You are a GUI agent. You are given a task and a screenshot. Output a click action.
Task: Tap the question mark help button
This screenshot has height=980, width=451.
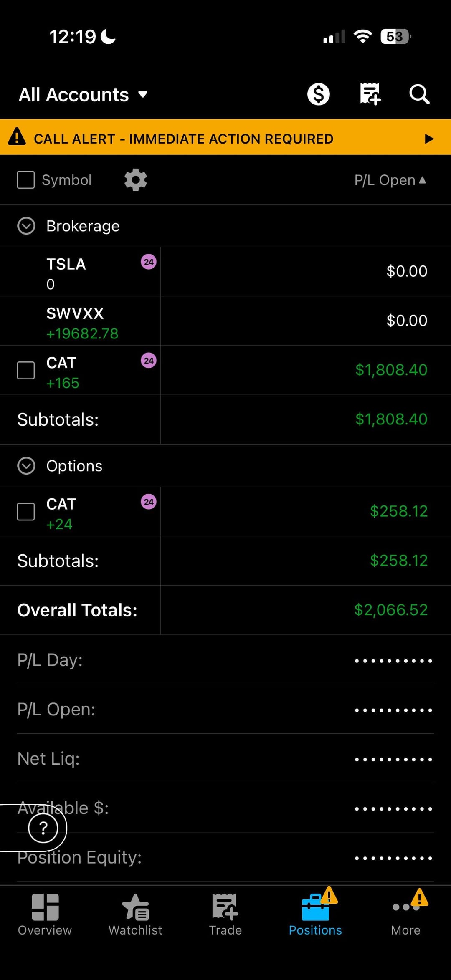43,828
